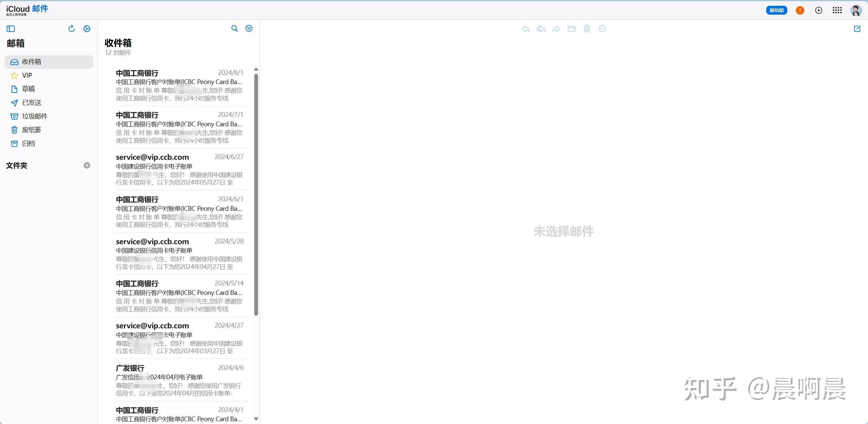
Task: Click the iCloud 邮件 logo link
Action: (x=27, y=10)
